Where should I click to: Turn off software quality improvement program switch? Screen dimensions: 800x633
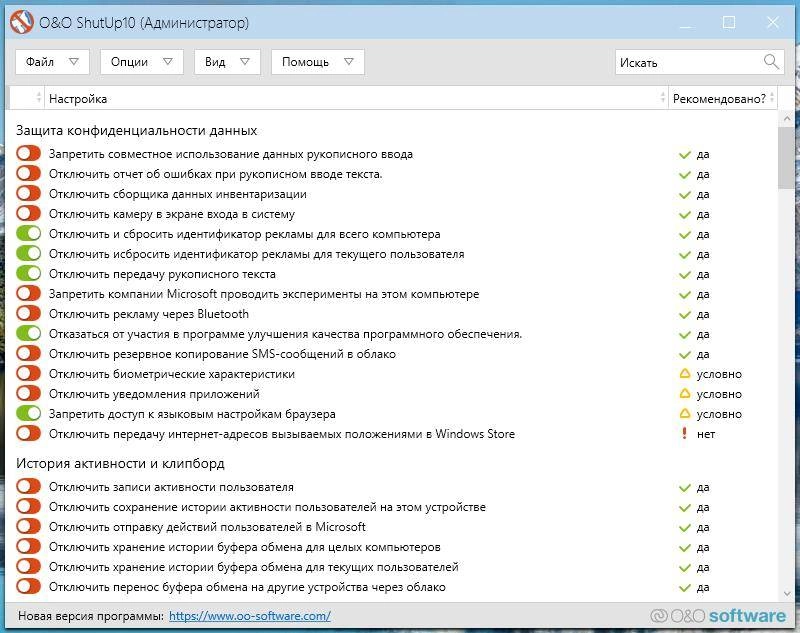(x=28, y=333)
